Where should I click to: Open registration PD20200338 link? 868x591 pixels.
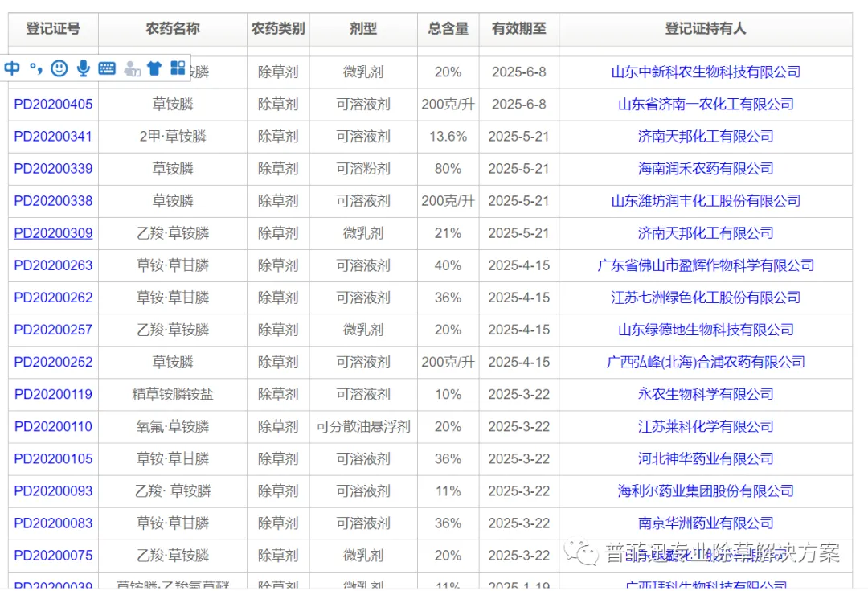(53, 200)
